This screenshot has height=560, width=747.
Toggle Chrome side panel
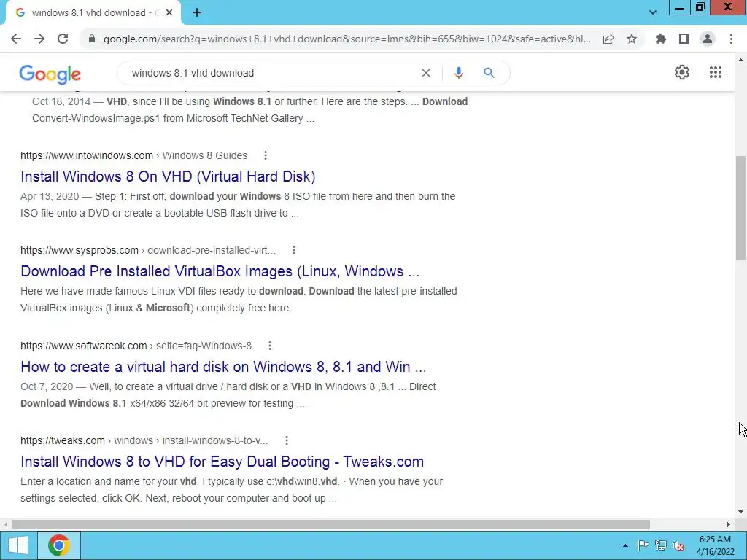pos(684,39)
